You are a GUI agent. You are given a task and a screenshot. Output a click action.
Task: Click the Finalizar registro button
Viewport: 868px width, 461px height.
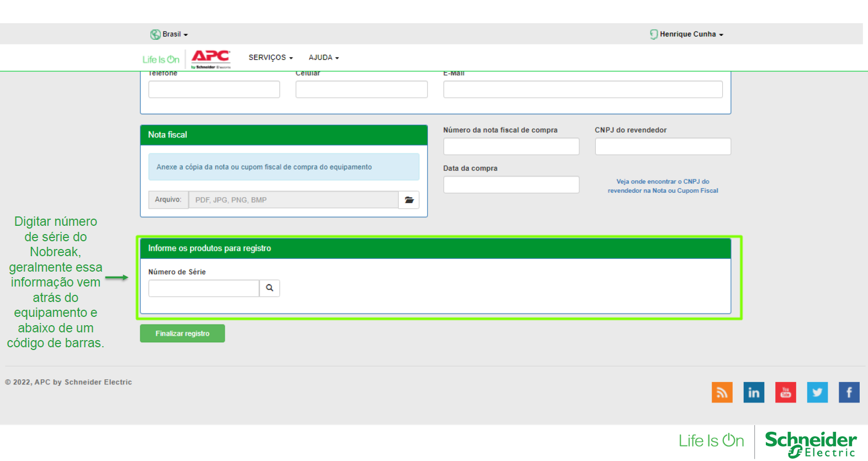pyautogui.click(x=182, y=333)
